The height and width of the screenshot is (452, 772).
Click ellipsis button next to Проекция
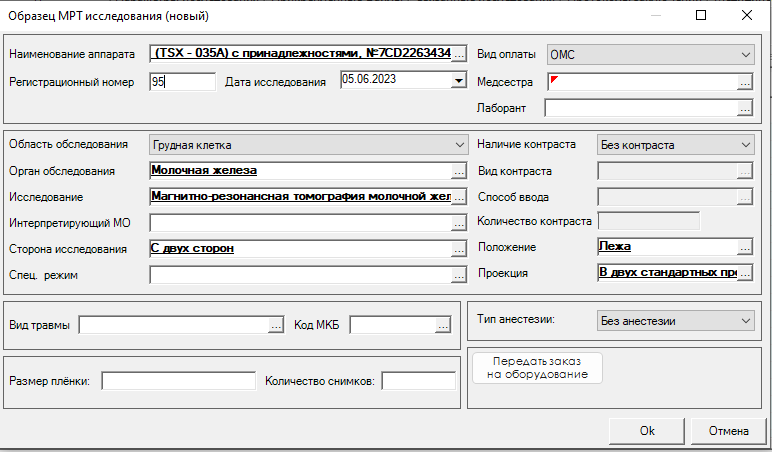pos(744,273)
